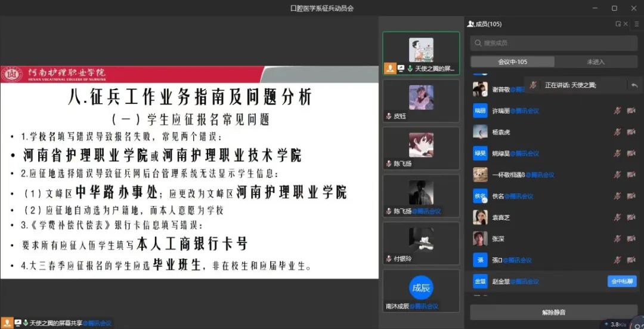Click the 搜索成员 search field
This screenshot has width=644, height=329.
[x=553, y=43]
